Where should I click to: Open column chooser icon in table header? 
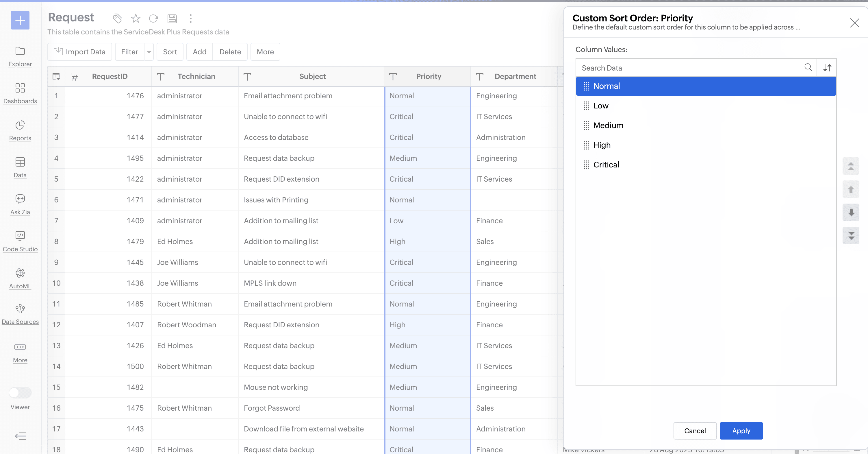[56, 76]
